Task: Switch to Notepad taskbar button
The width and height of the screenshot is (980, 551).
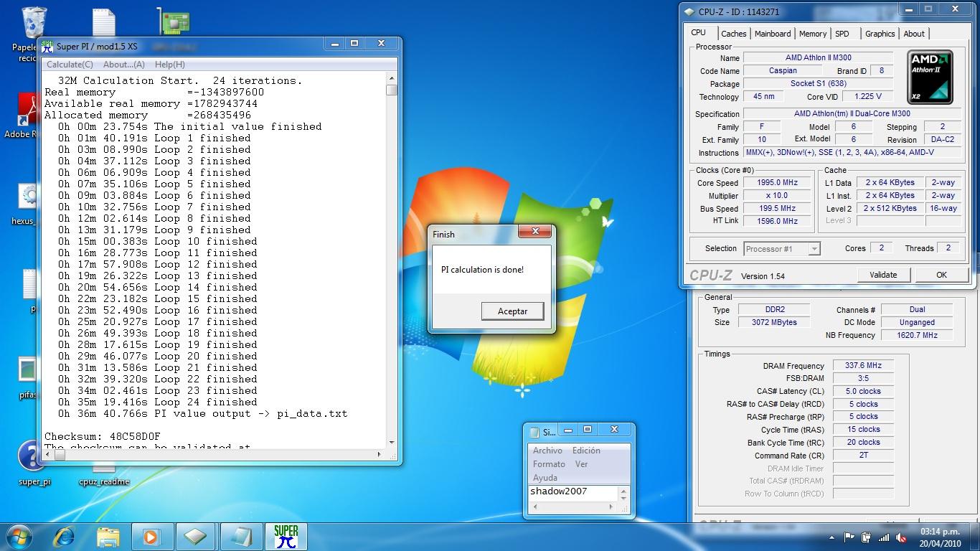Action: point(241,537)
